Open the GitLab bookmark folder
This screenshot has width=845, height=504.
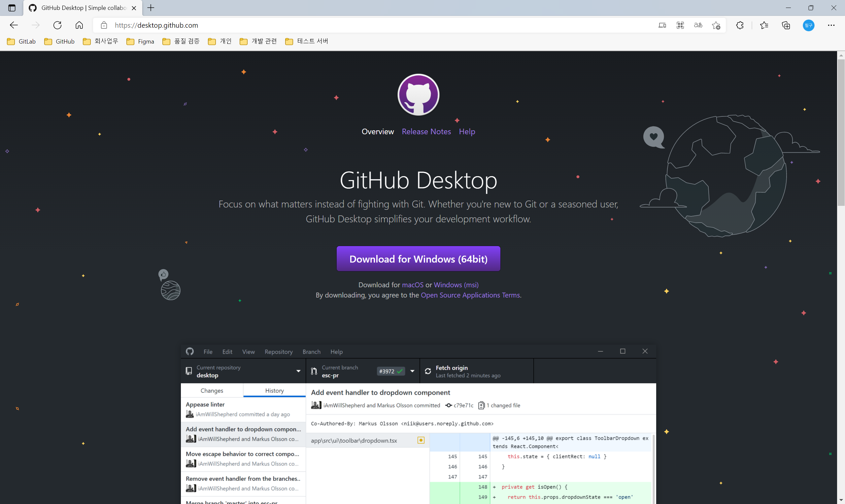tap(21, 41)
